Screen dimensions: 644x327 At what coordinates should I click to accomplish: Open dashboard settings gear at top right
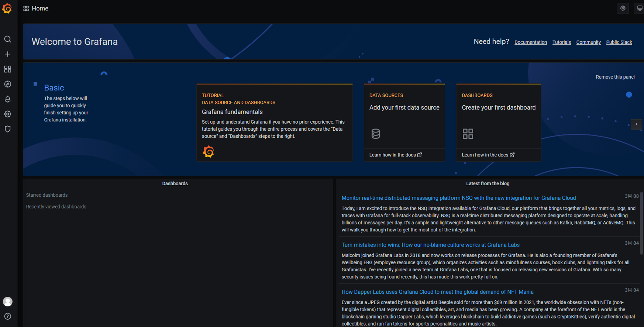click(623, 8)
